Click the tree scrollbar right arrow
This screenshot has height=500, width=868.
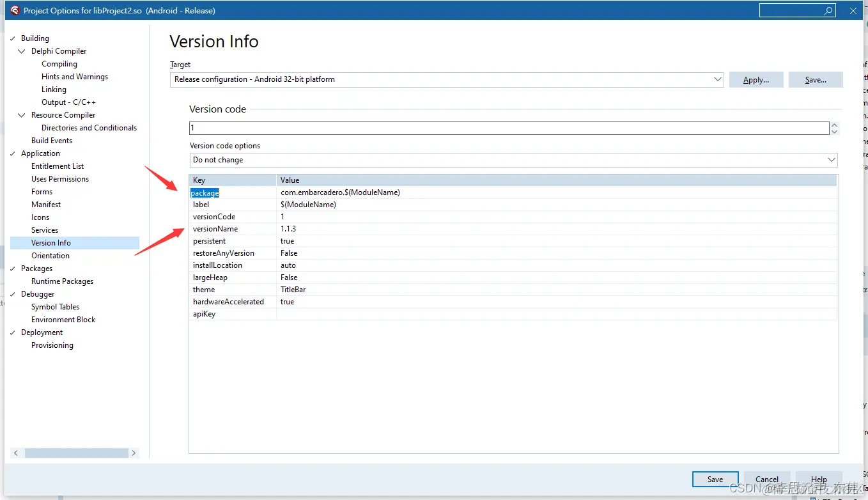pyautogui.click(x=134, y=453)
